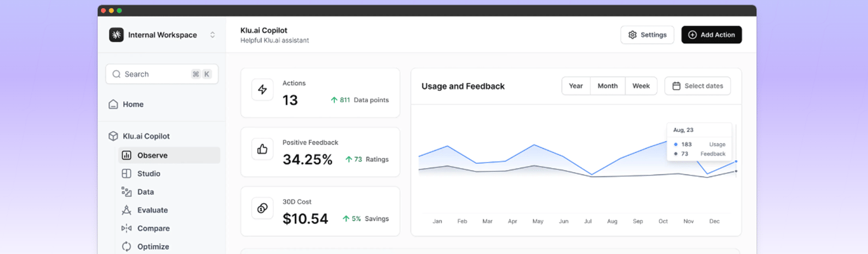Click the calendar icon in Select dates
Image resolution: width=868 pixels, height=254 pixels.
coord(676,86)
